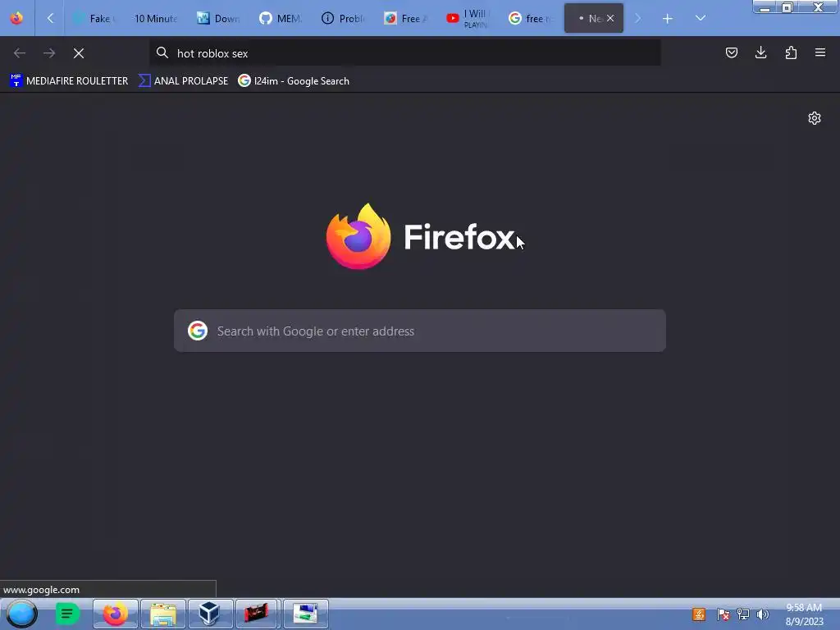Open the Start menu orb
Viewport: 840px width, 630px height.
coord(21,614)
